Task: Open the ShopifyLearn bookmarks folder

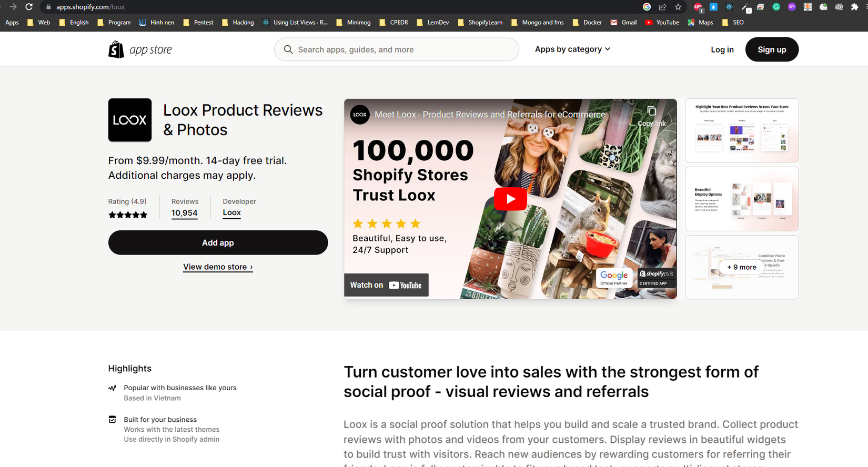Action: [x=480, y=23]
